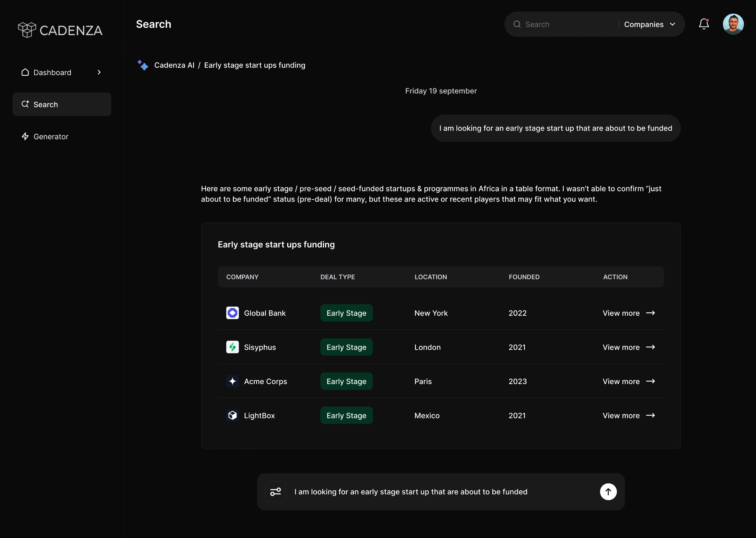Click the notification bell icon
This screenshot has height=538, width=756.
704,24
